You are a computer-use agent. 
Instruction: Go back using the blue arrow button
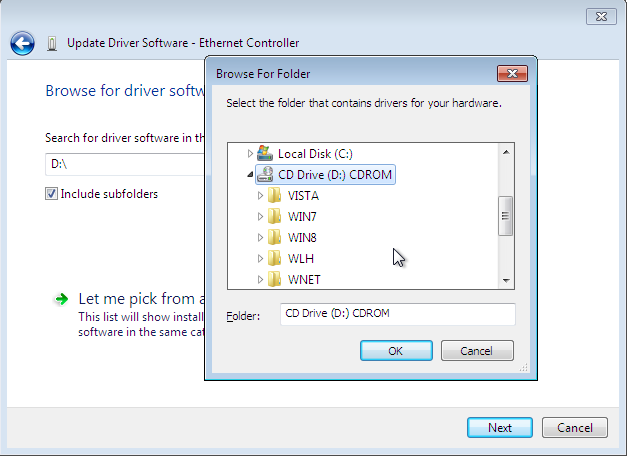tap(22, 43)
